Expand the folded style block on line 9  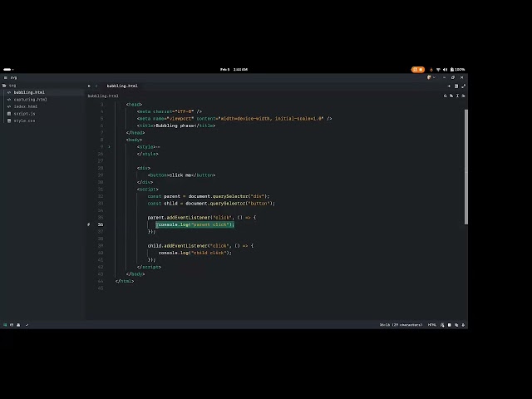tap(109, 147)
